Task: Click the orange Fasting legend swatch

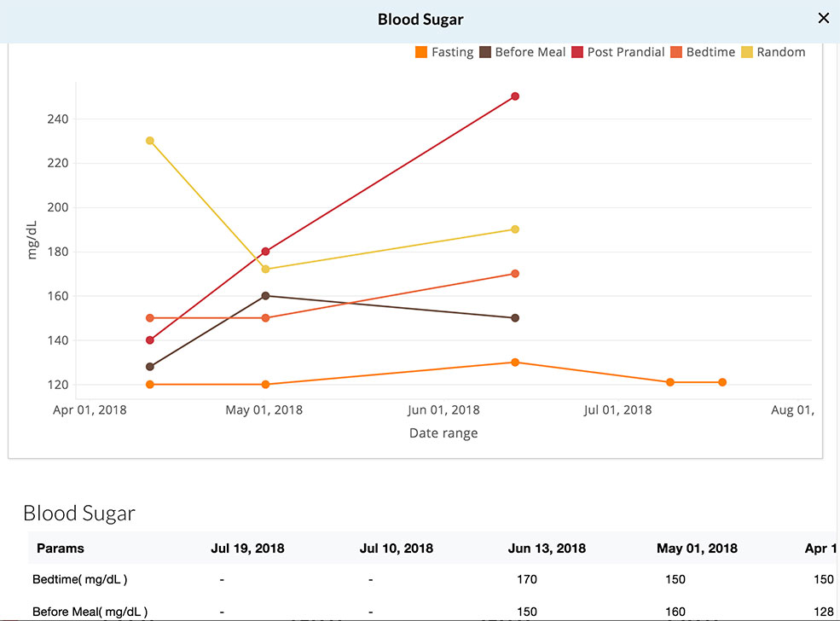Action: (x=421, y=52)
